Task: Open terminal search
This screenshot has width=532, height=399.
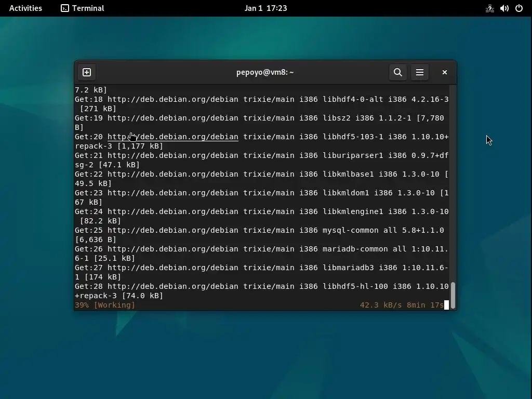Action: (397, 72)
